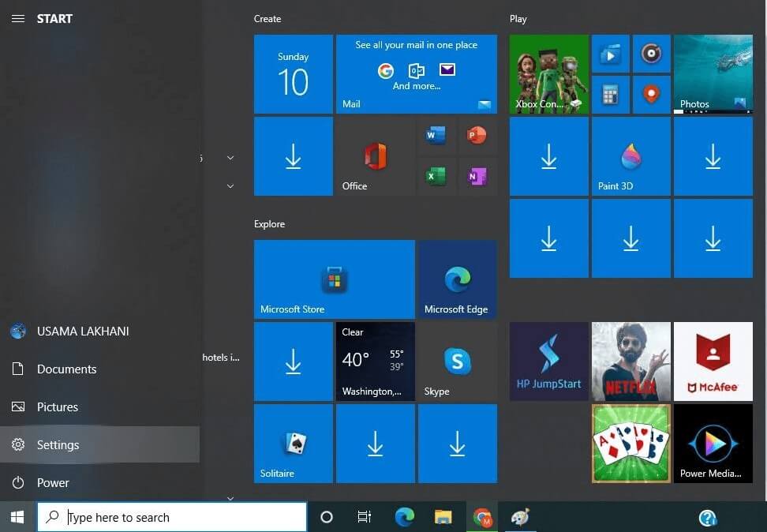Image resolution: width=767 pixels, height=532 pixels.
Task: Open File Explorer from the taskbar
Action: pos(443,517)
